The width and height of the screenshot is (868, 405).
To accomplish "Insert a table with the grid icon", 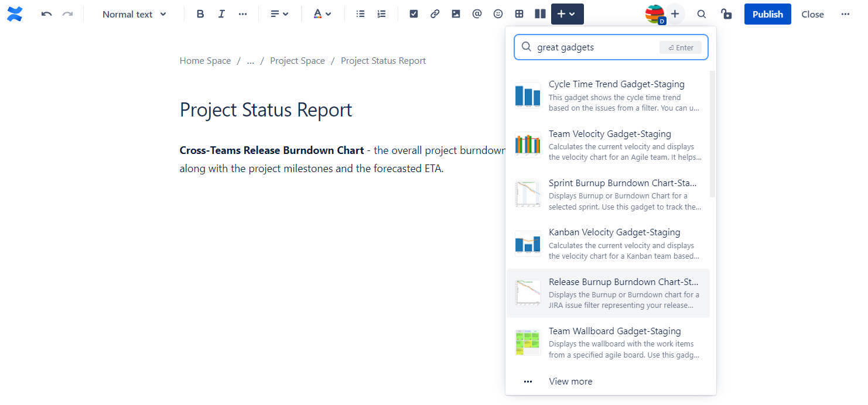I will pos(519,14).
